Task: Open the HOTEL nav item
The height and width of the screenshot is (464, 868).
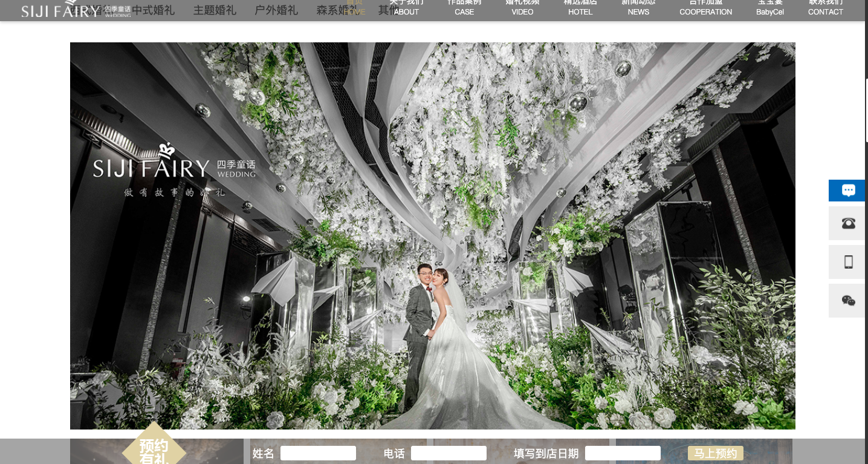Action: pyautogui.click(x=580, y=8)
